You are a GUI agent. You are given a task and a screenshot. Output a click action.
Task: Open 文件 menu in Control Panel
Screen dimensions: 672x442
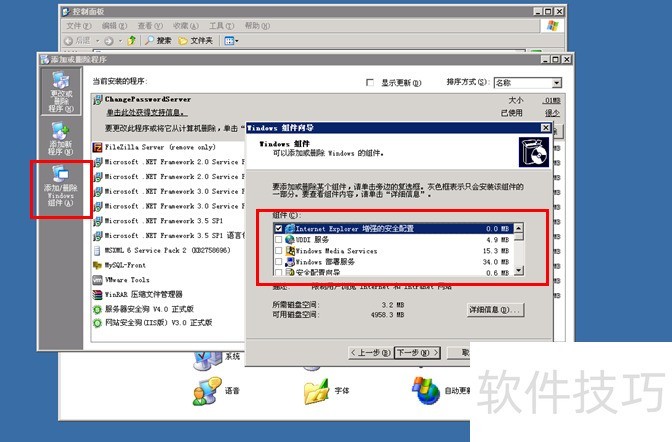79,26
